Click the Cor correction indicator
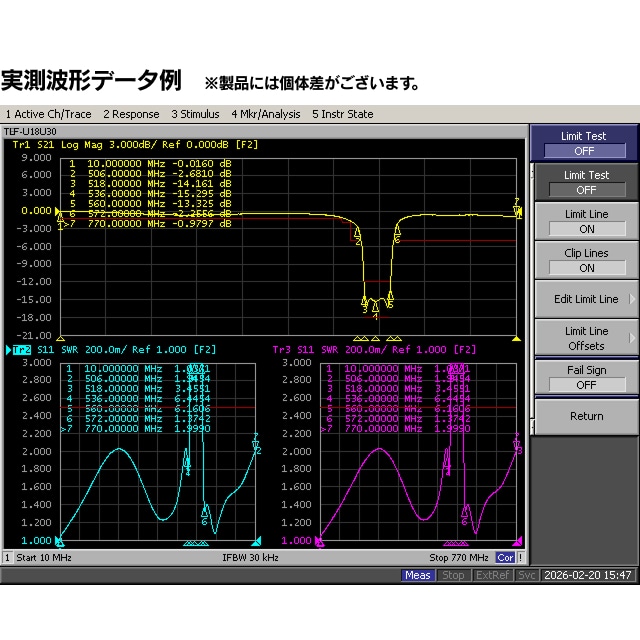 click(505, 557)
